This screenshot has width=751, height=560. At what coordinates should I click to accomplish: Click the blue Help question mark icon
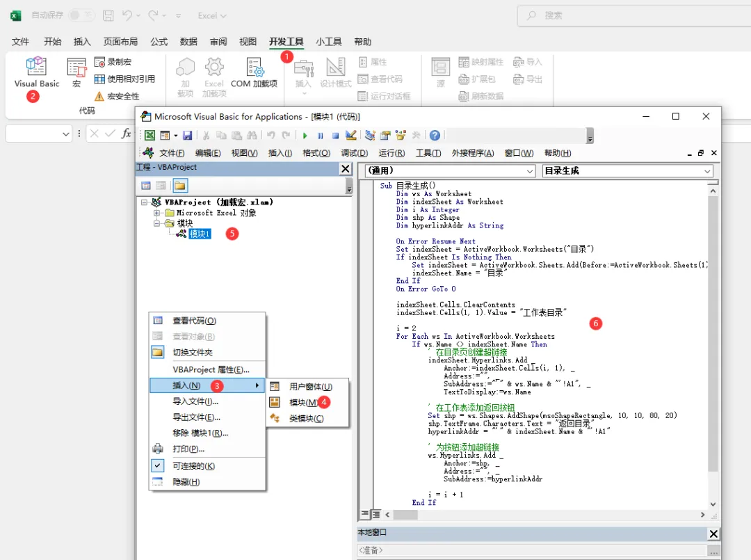click(x=435, y=136)
